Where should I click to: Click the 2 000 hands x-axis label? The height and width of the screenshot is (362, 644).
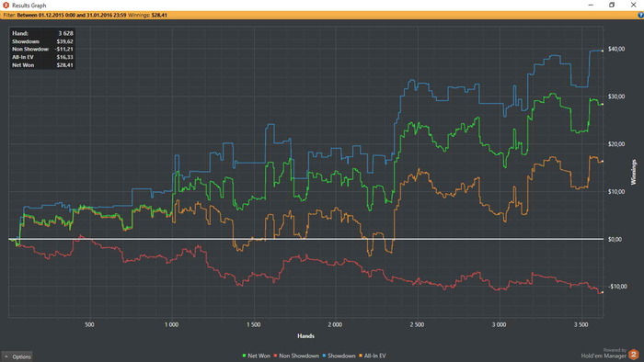pyautogui.click(x=335, y=324)
